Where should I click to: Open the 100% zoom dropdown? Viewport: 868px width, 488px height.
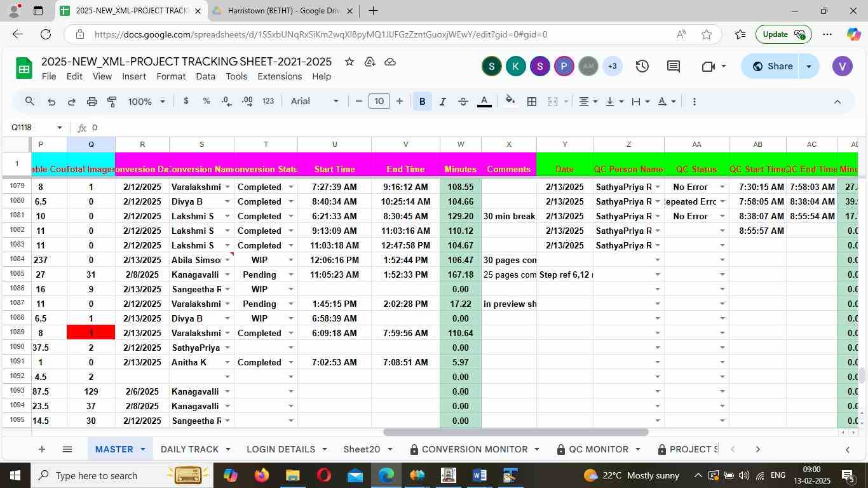(x=146, y=102)
